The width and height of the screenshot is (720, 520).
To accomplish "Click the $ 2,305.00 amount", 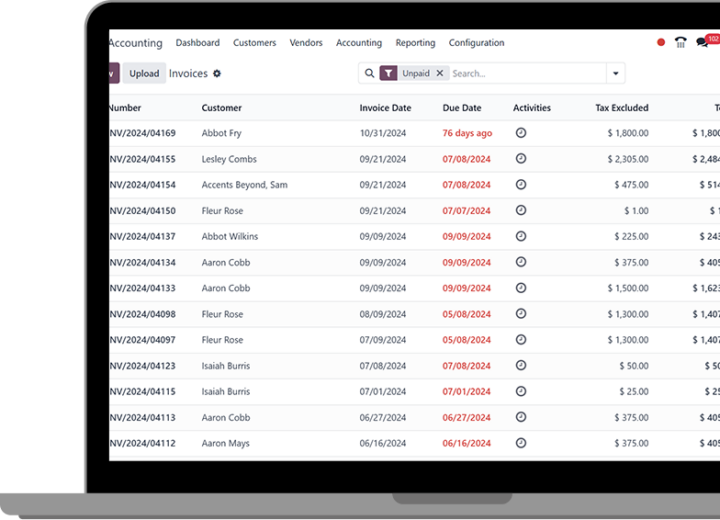I will click(628, 159).
